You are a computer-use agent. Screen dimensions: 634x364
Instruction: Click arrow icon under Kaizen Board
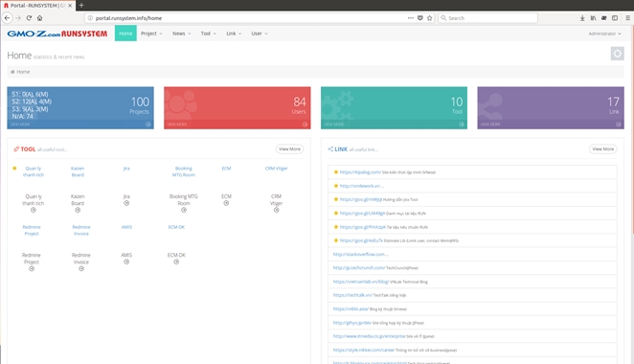pos(78,210)
